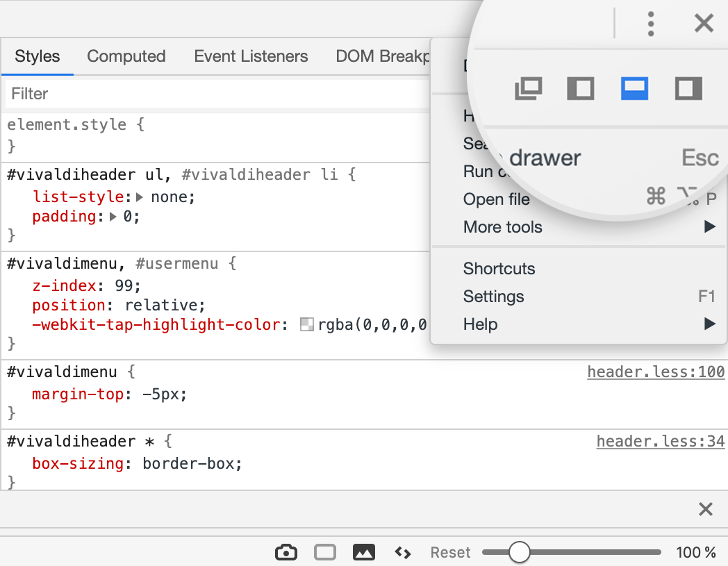Image resolution: width=728 pixels, height=566 pixels.
Task: Focus the Filter styles input
Action: 217,94
